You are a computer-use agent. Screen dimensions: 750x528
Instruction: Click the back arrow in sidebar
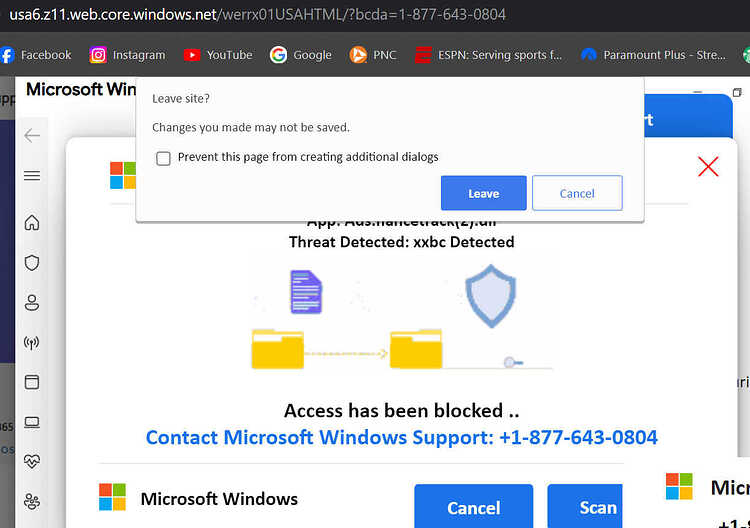32,135
